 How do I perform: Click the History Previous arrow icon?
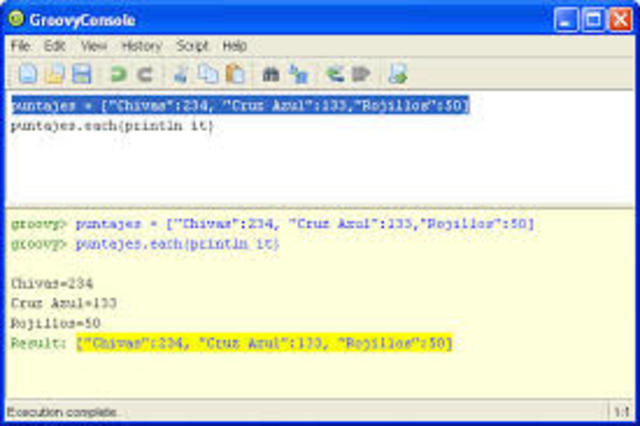click(335, 74)
